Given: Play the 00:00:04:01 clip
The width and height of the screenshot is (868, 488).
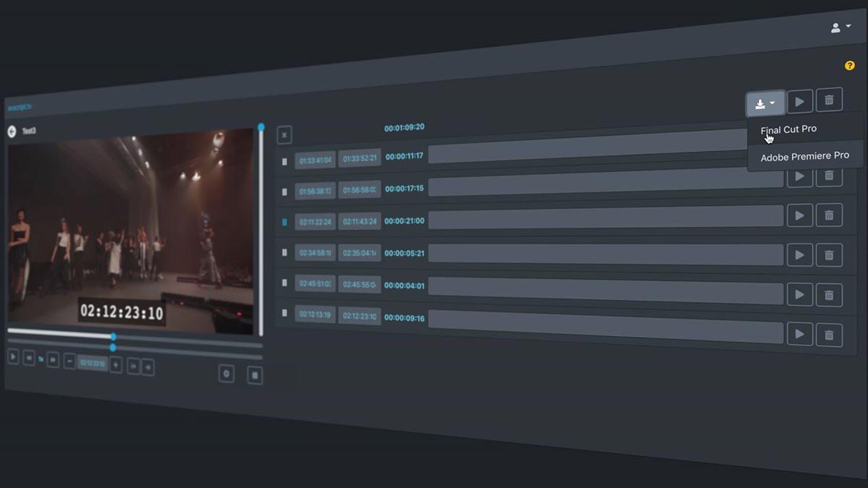Looking at the screenshot, I should pos(800,294).
